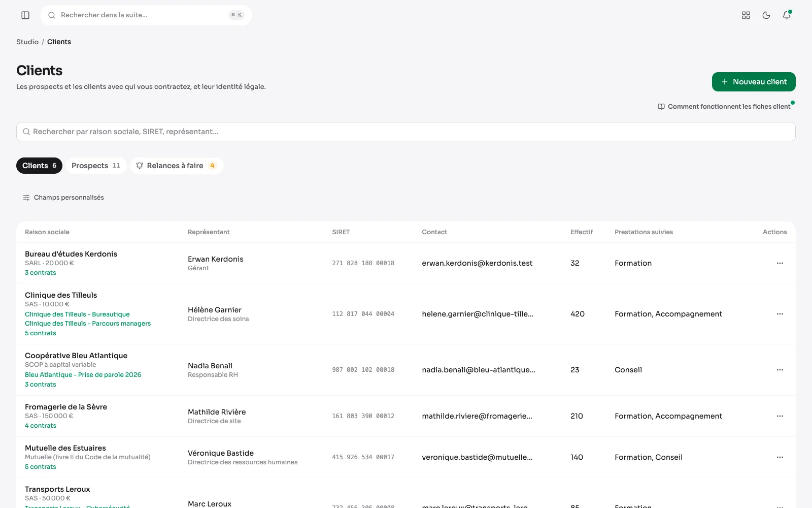The width and height of the screenshot is (812, 508).
Task: Click the Transports Leroux client name
Action: 57,489
